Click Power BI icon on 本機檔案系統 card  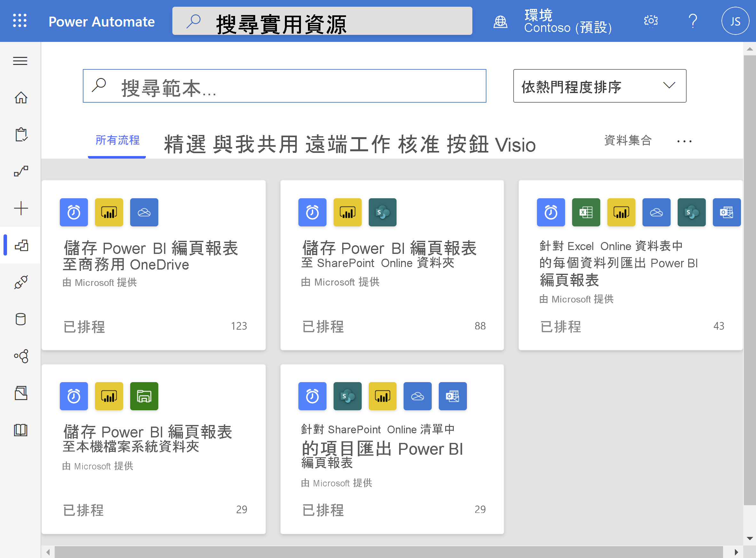[109, 396]
